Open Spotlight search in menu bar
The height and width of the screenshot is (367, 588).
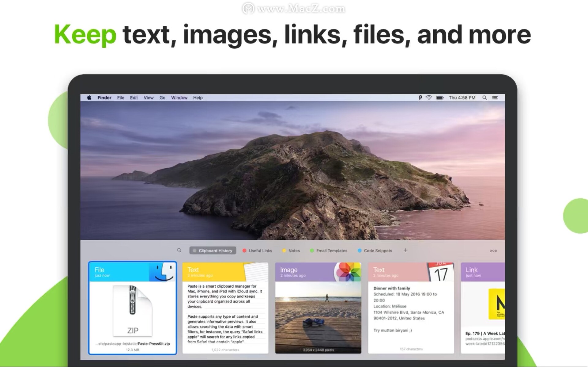point(484,97)
